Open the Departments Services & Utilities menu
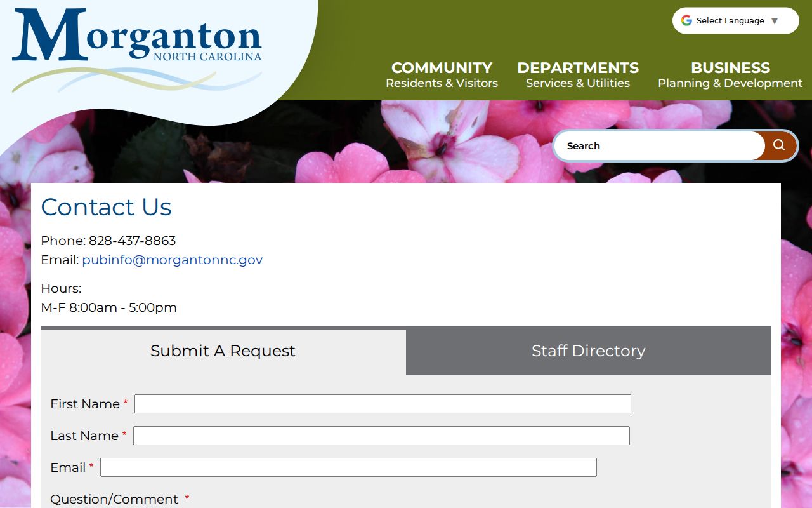This screenshot has height=508, width=812. click(x=578, y=75)
